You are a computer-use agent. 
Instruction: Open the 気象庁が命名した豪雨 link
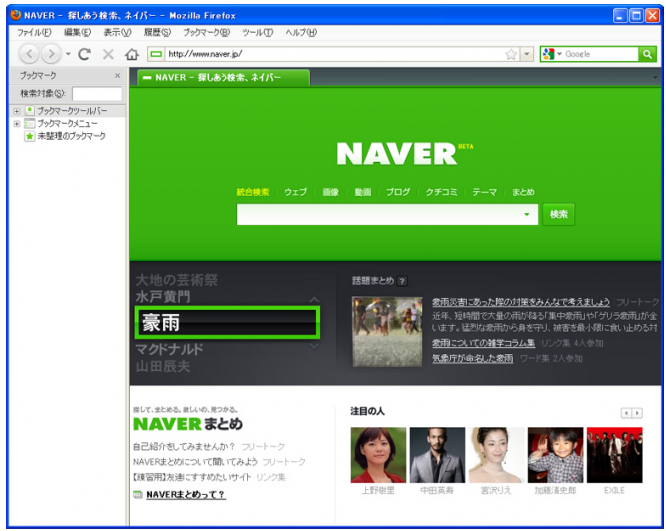[473, 359]
